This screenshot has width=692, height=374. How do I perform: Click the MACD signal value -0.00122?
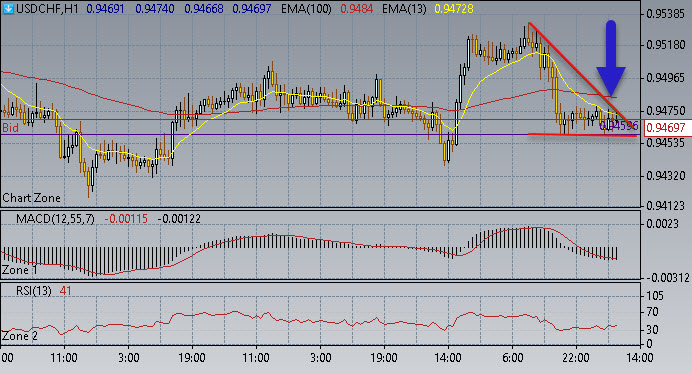[x=179, y=219]
